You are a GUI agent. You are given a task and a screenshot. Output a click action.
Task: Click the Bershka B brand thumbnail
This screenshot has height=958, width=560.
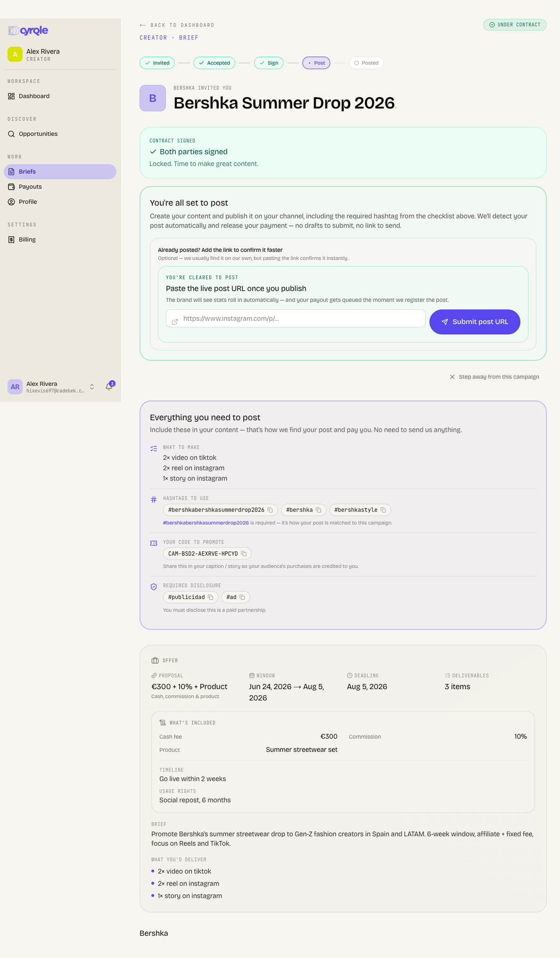tap(153, 98)
